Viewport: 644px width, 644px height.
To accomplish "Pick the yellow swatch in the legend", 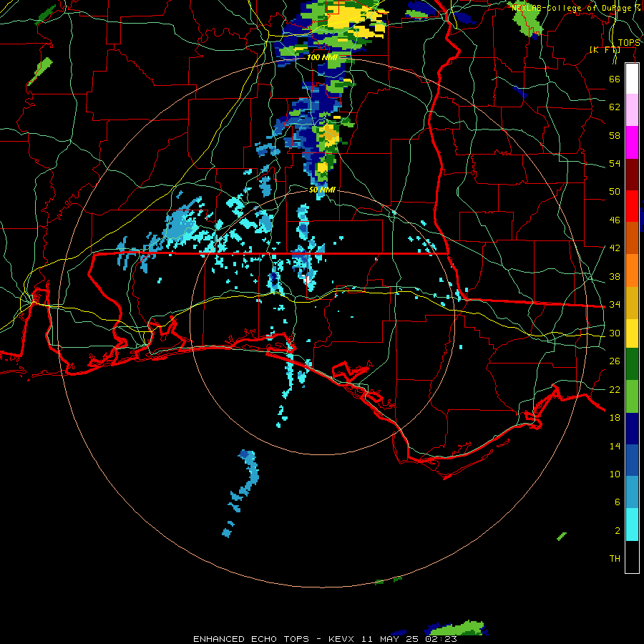I will tap(632, 333).
